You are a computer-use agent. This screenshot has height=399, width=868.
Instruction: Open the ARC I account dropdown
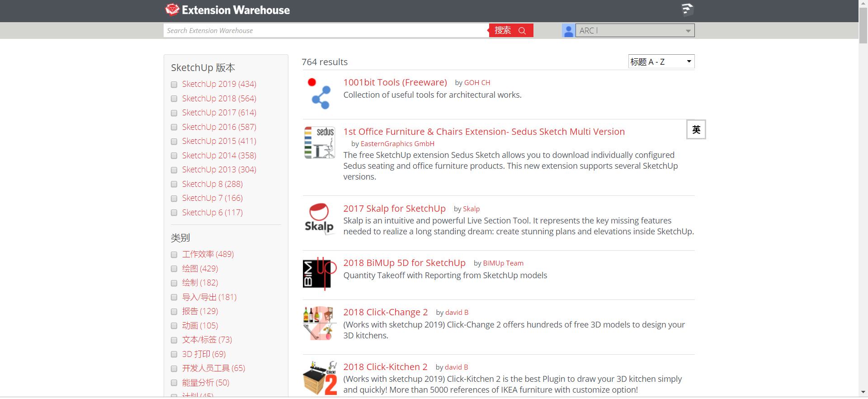click(x=635, y=30)
